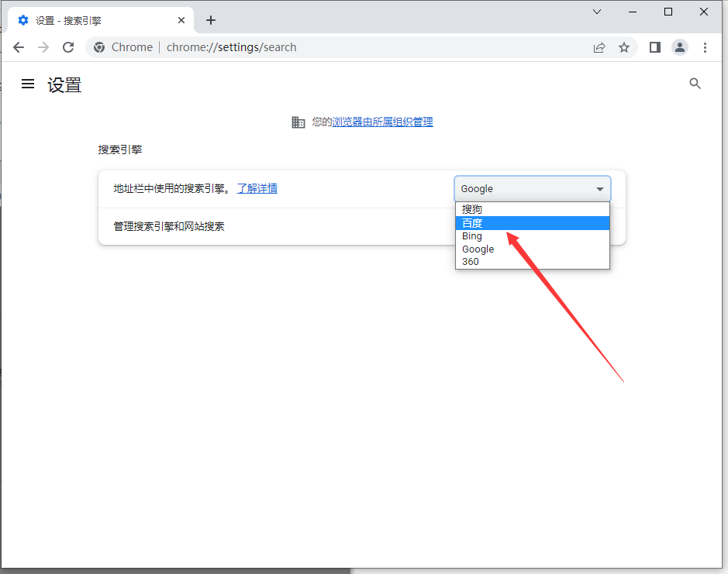Open a new browser tab
This screenshot has width=728, height=574.
point(211,20)
